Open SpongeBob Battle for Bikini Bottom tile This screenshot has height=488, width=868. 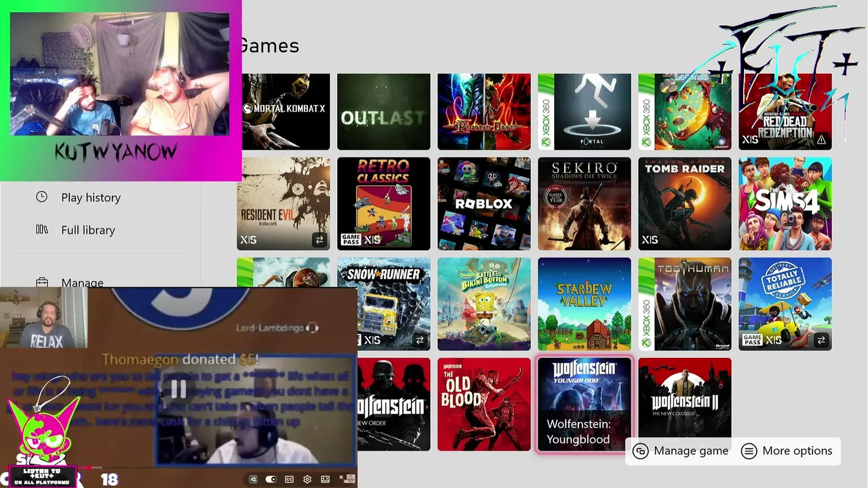[484, 304]
